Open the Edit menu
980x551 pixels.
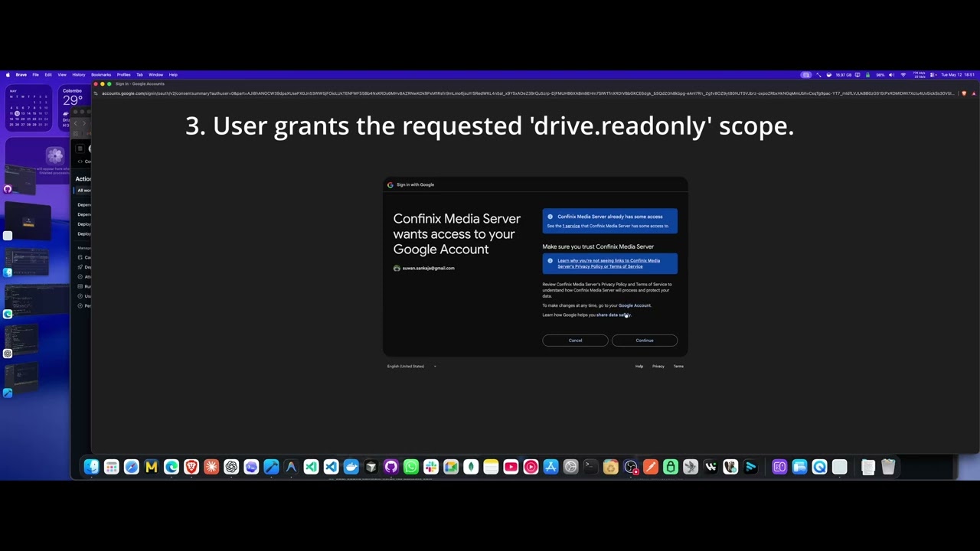pyautogui.click(x=47, y=75)
